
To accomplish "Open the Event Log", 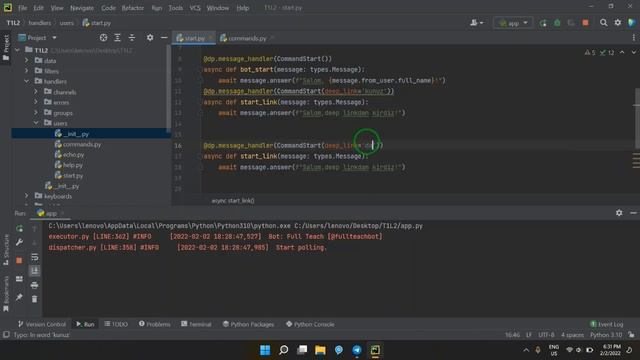I will coord(607,324).
